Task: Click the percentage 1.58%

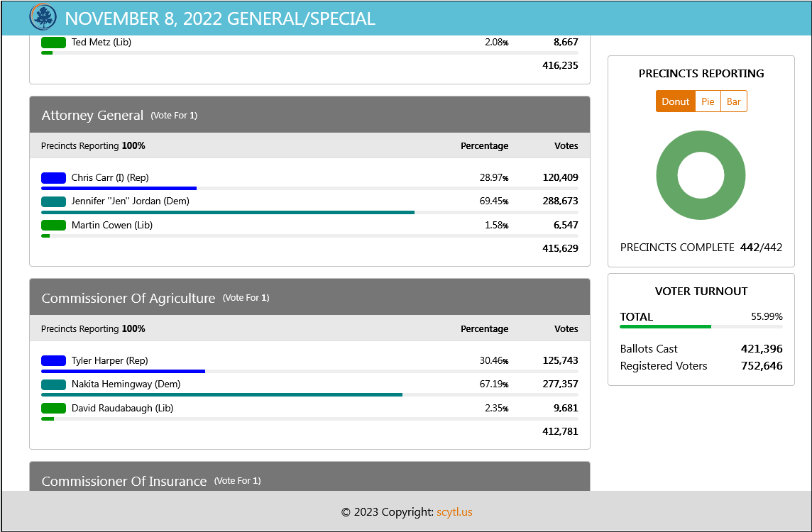Action: tap(497, 225)
